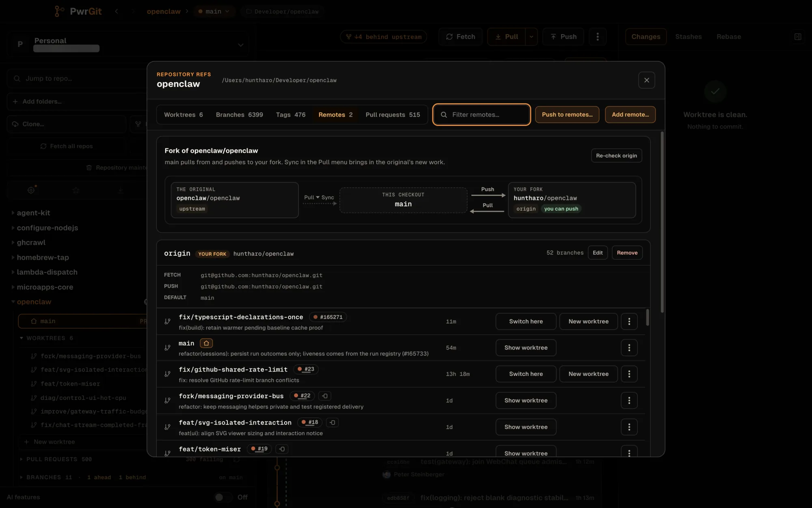
Task: Click the worktree icon beside PR #19
Action: 282,449
